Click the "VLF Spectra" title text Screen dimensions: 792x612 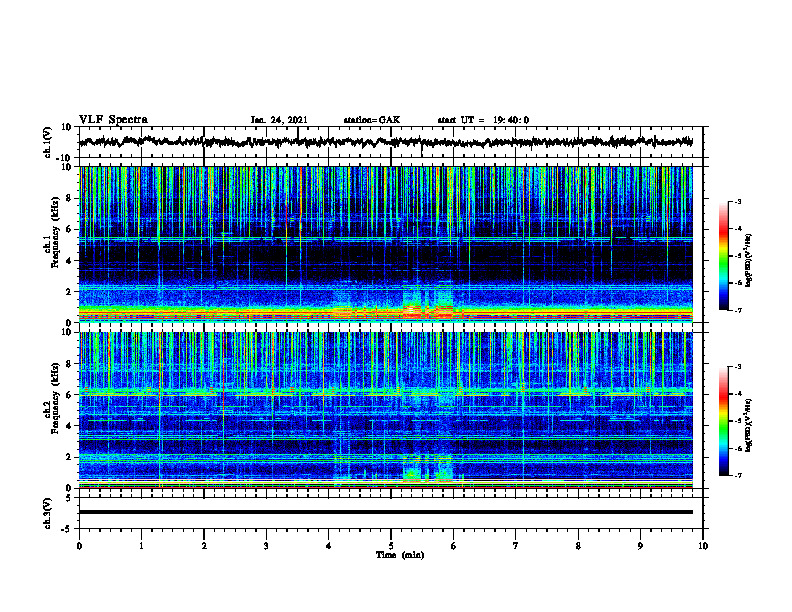coord(113,120)
